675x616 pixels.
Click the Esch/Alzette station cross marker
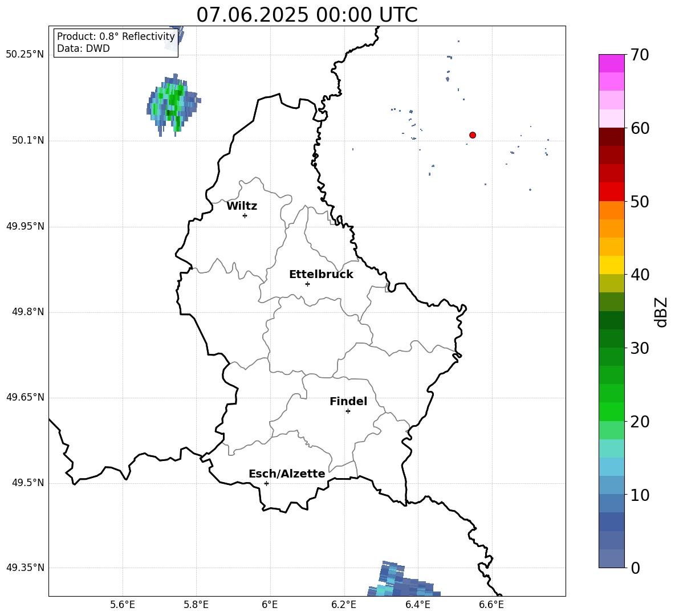pyautogui.click(x=266, y=483)
